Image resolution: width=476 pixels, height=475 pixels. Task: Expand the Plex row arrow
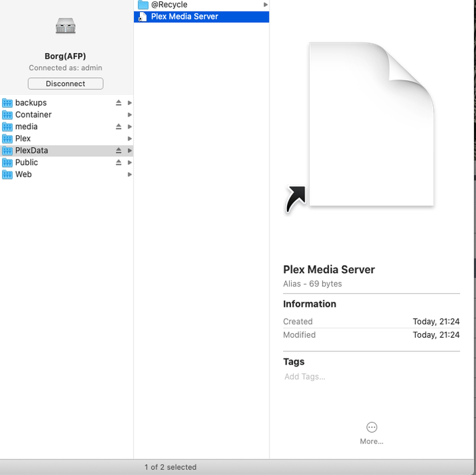[130, 139]
